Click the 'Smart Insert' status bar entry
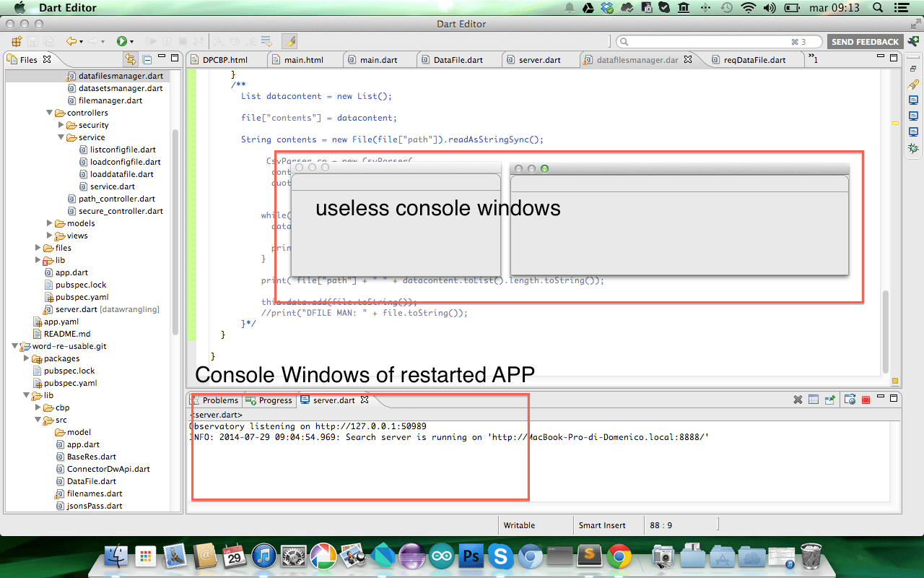 pyautogui.click(x=602, y=525)
